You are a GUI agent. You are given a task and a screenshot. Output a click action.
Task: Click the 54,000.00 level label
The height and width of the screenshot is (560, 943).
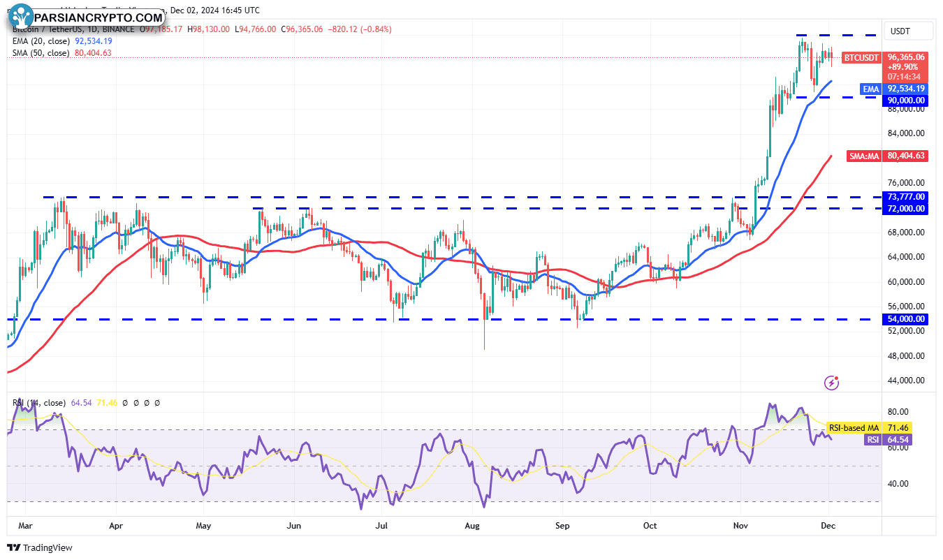(906, 319)
